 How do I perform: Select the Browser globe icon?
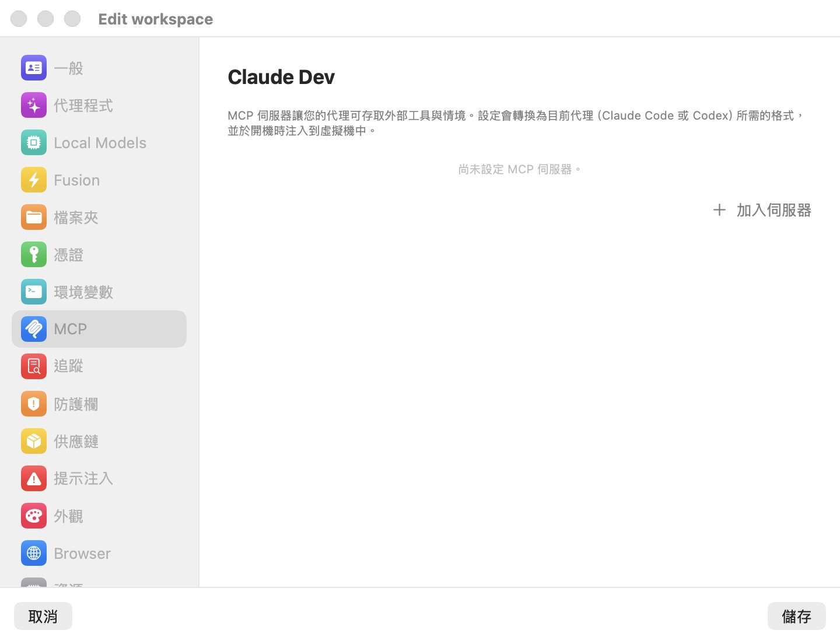point(34,553)
